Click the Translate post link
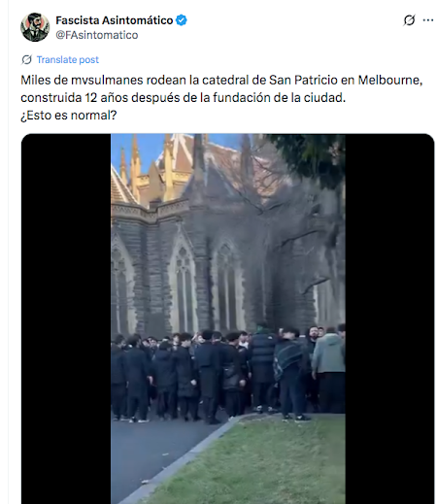This screenshot has width=436, height=504. [x=67, y=59]
